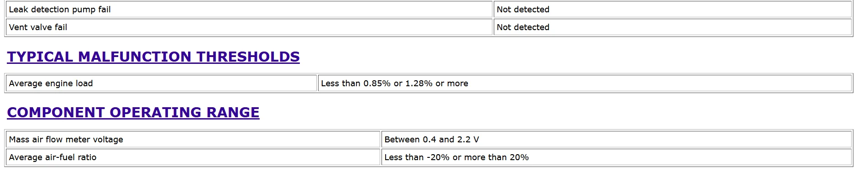Click the word OPERATING in the heading
Viewport: 868px width, 172px height.
[x=156, y=112]
